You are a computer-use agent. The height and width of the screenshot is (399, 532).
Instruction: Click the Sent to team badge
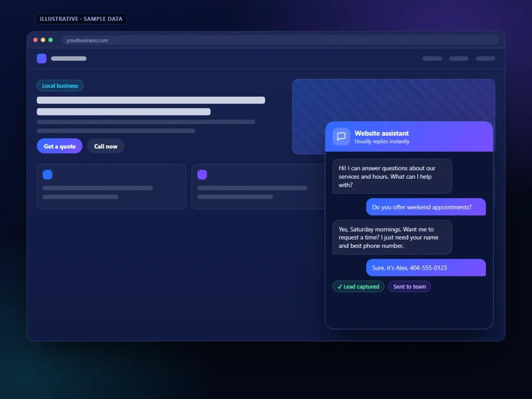409,287
